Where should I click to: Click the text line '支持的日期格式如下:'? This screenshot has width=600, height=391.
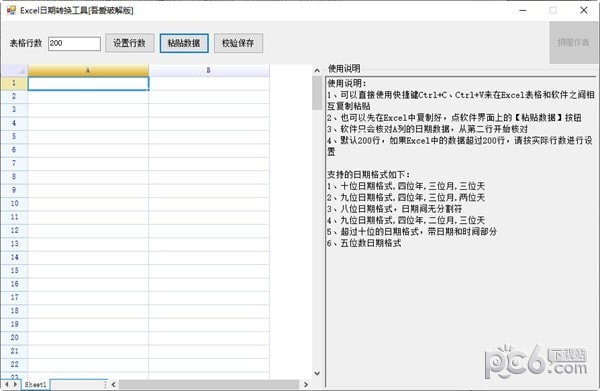pos(368,175)
